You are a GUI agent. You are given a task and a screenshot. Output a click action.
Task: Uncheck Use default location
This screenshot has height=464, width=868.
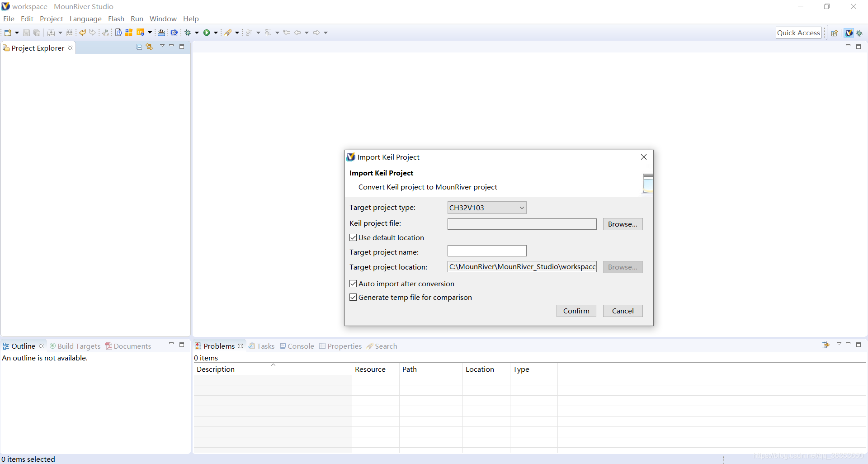pyautogui.click(x=353, y=237)
